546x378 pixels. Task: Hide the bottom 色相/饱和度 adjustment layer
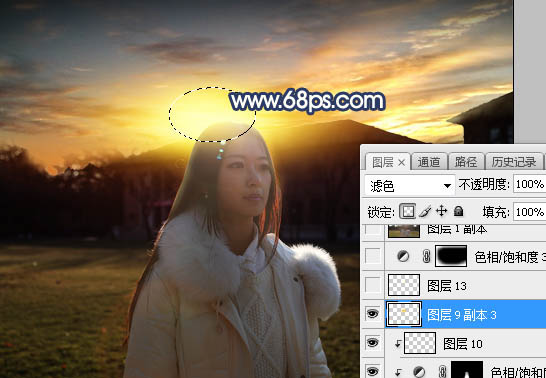pyautogui.click(x=373, y=372)
